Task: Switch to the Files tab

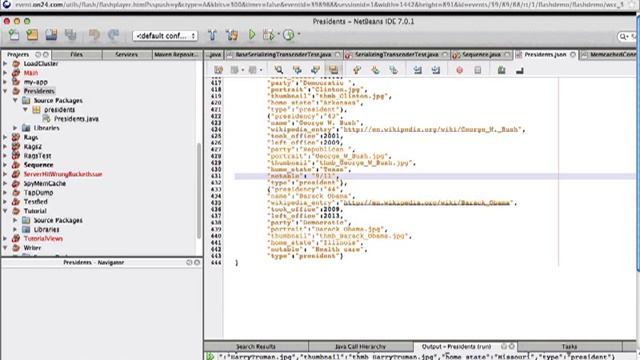Action: click(x=77, y=54)
